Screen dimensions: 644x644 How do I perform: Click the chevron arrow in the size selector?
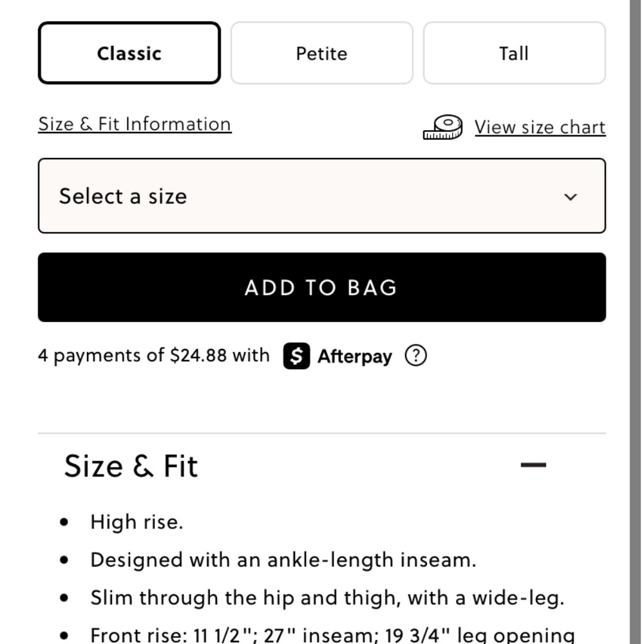(x=571, y=197)
